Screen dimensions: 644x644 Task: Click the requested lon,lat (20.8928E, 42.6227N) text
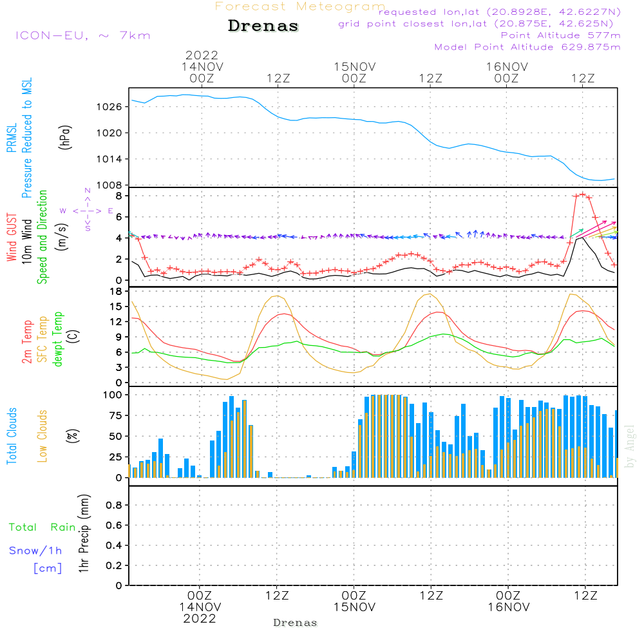click(x=500, y=12)
